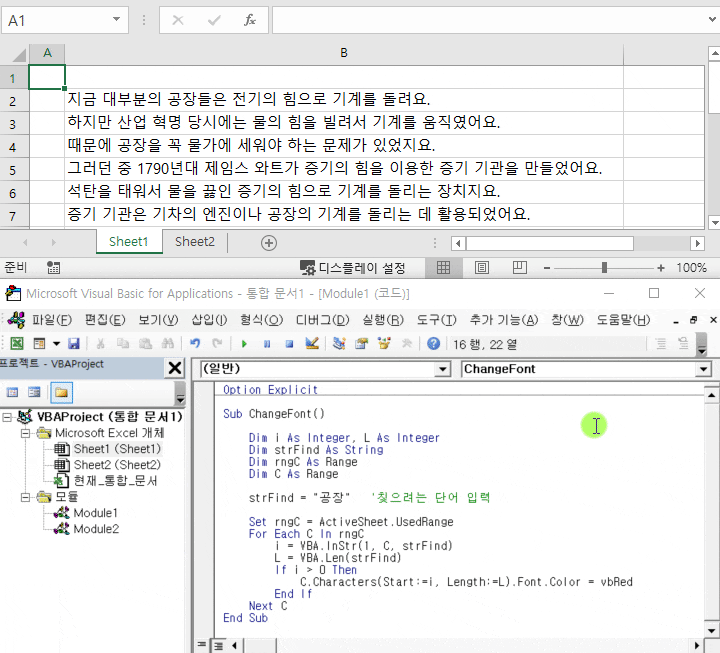Open the Excel Name Box dropdown arrow
The image size is (720, 653).
pos(117,19)
